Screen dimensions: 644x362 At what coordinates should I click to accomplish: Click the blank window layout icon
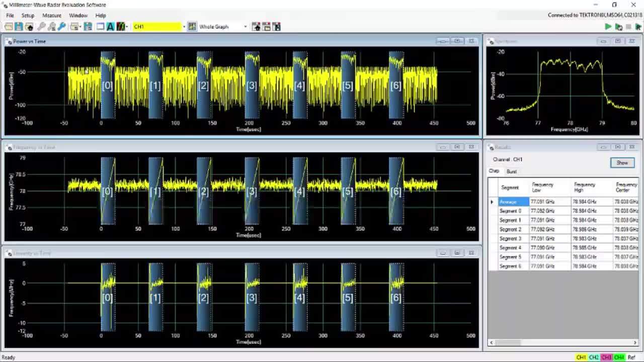click(100, 27)
